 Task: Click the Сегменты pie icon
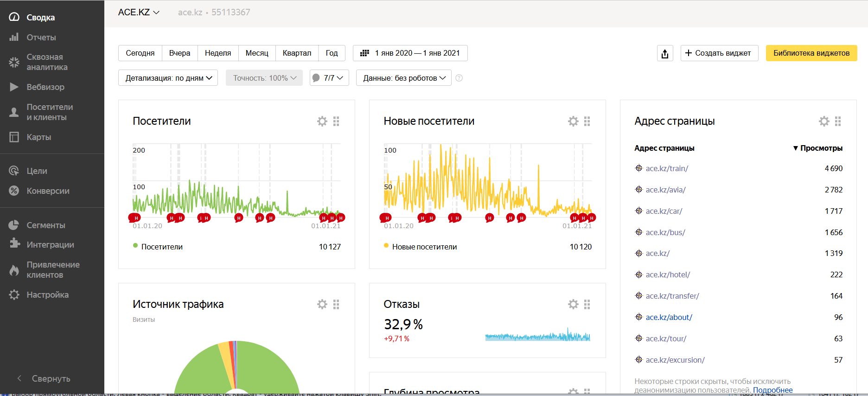coord(14,225)
